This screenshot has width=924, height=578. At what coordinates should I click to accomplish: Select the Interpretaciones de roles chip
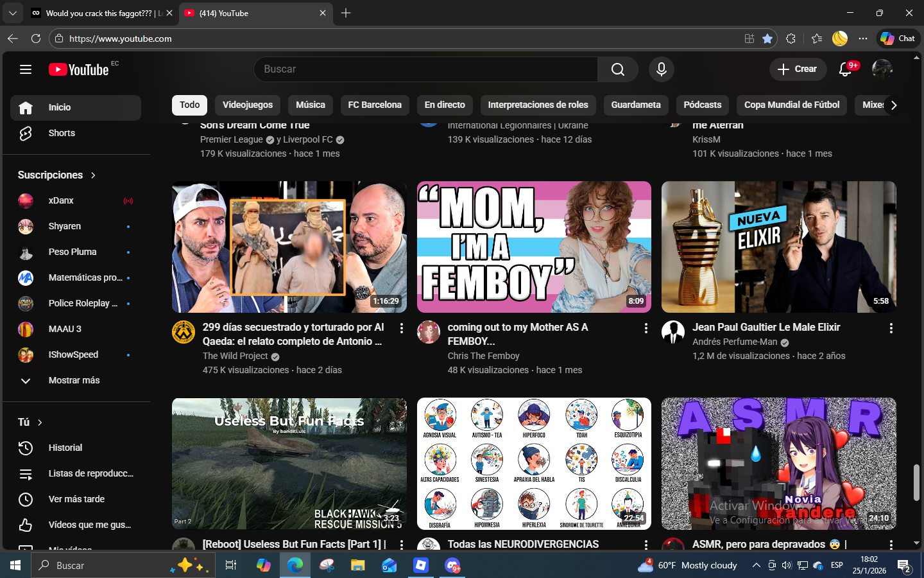pos(538,105)
